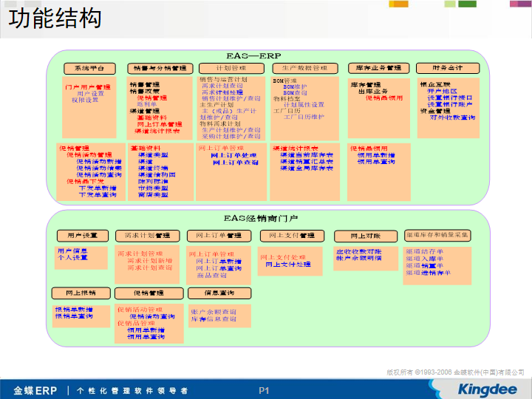532x399 pixels.
Task: Select 权限设置 under 系统平台
Action: [x=85, y=100]
